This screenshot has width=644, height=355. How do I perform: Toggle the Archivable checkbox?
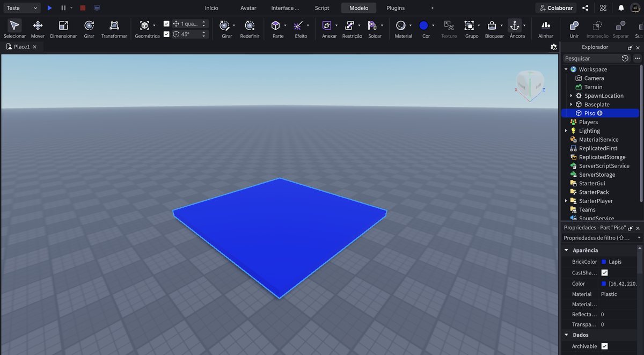click(604, 346)
